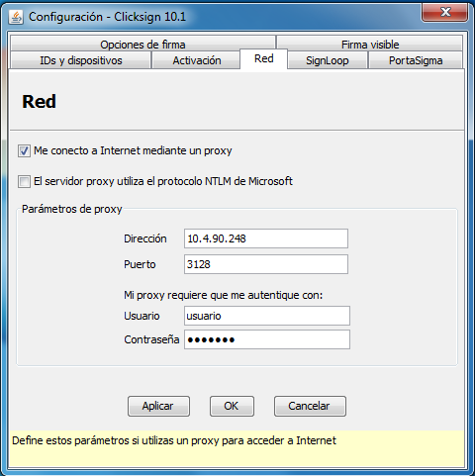The height and width of the screenshot is (476, 475).
Task: Open the Opciones de firma tab
Action: (x=142, y=44)
